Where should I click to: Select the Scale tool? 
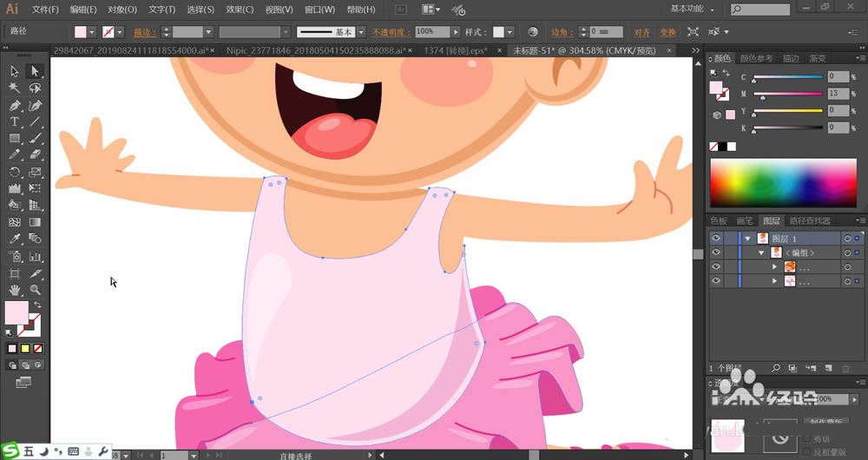[x=35, y=172]
